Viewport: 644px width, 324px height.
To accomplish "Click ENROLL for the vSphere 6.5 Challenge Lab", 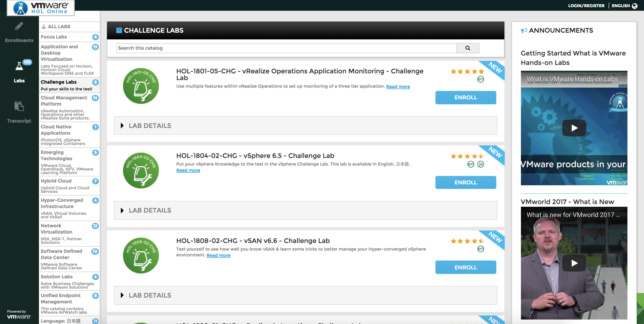I will (x=465, y=182).
